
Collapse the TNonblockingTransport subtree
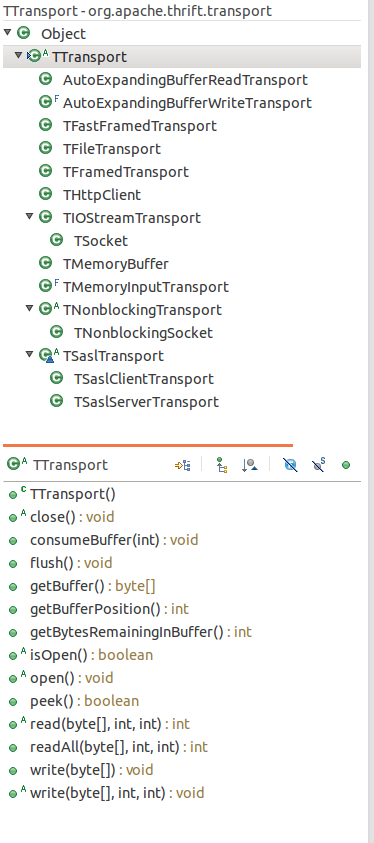(30, 309)
